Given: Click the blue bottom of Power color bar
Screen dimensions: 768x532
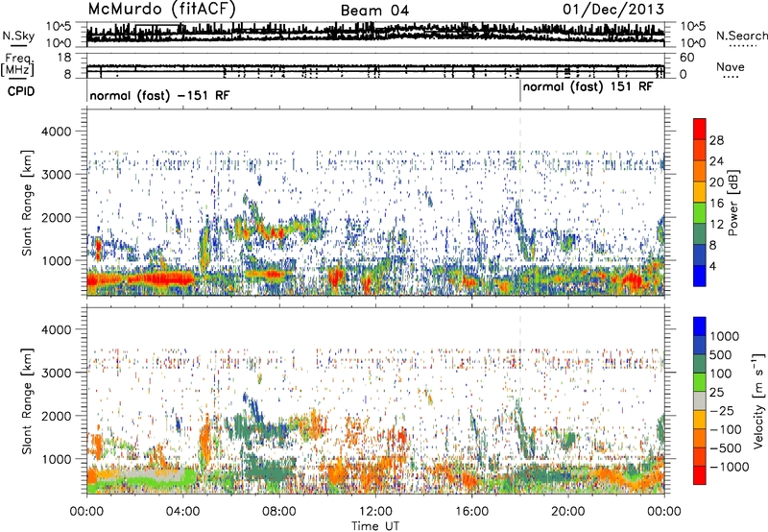Looking at the screenshot, I should click(x=700, y=276).
